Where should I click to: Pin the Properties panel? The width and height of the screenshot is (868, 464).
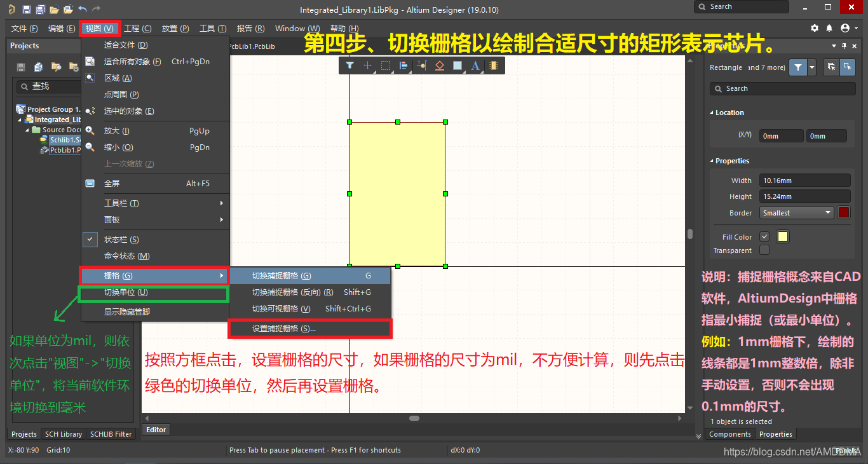point(844,46)
